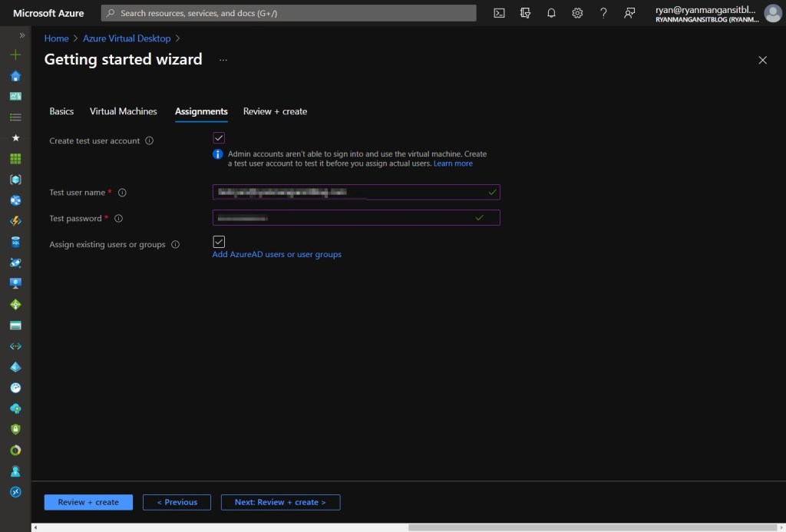Open Cost Management ring icon in sidebar
The height and width of the screenshot is (532, 786).
tap(15, 451)
